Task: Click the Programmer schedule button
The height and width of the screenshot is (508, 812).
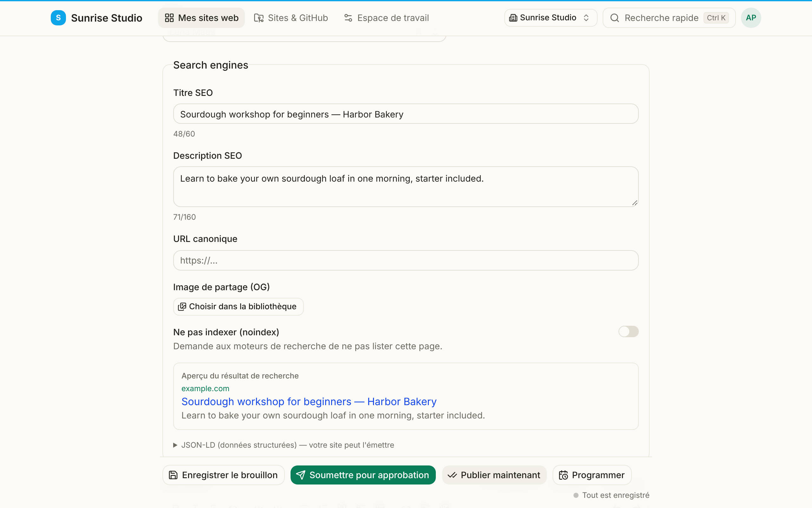Action: pos(592,475)
